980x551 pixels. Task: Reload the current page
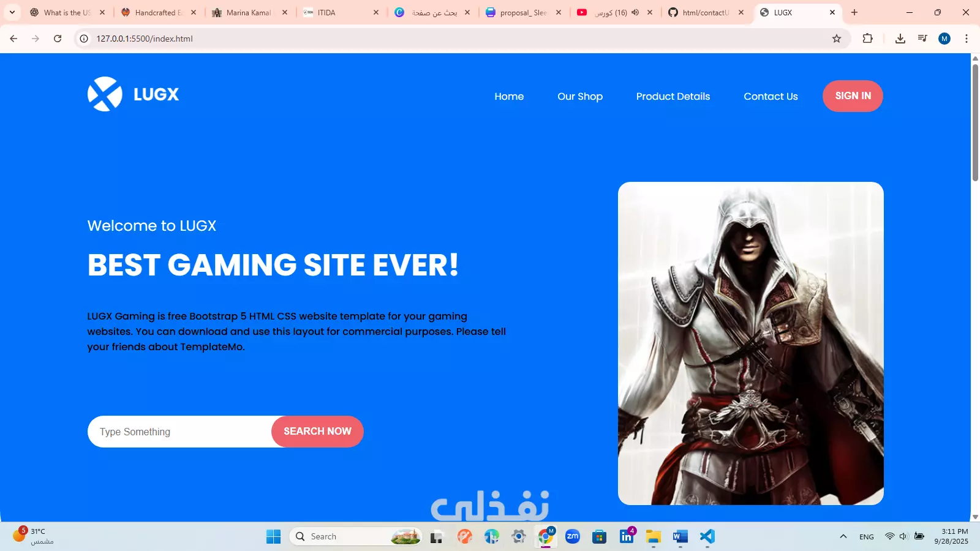tap(58, 39)
